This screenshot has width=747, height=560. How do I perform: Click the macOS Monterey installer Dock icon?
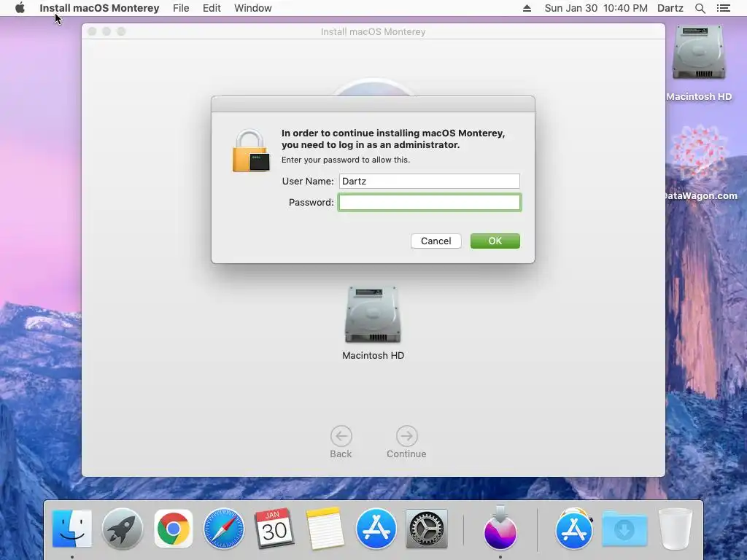(x=500, y=528)
